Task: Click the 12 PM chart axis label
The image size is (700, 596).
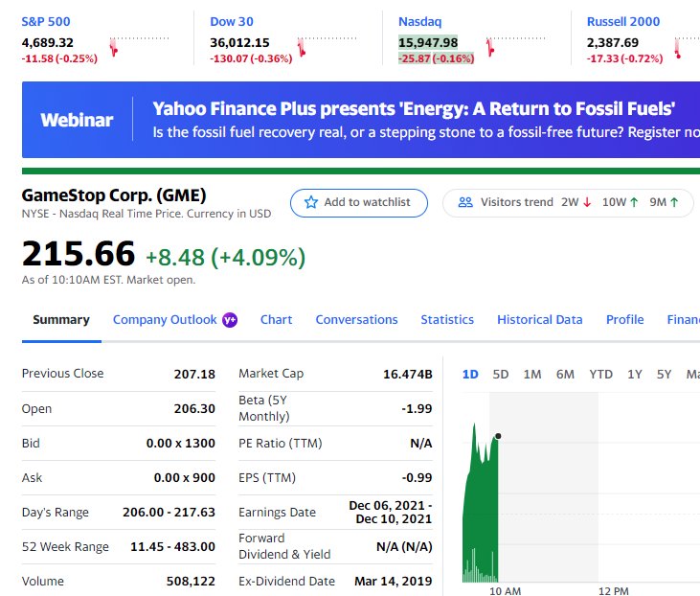Action: [614, 591]
